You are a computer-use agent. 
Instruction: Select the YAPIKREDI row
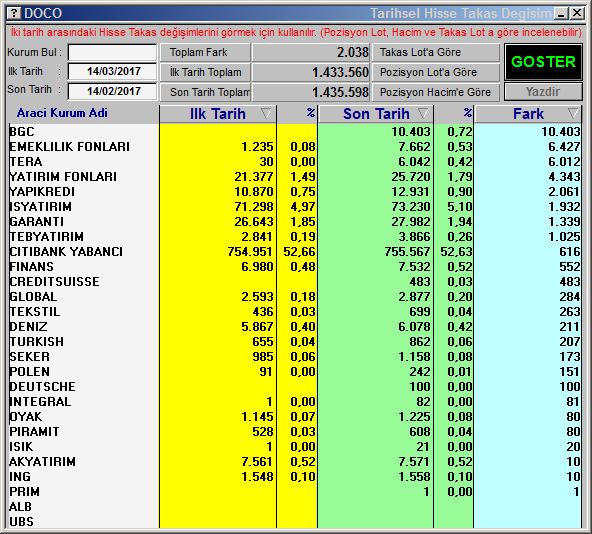coord(294,191)
